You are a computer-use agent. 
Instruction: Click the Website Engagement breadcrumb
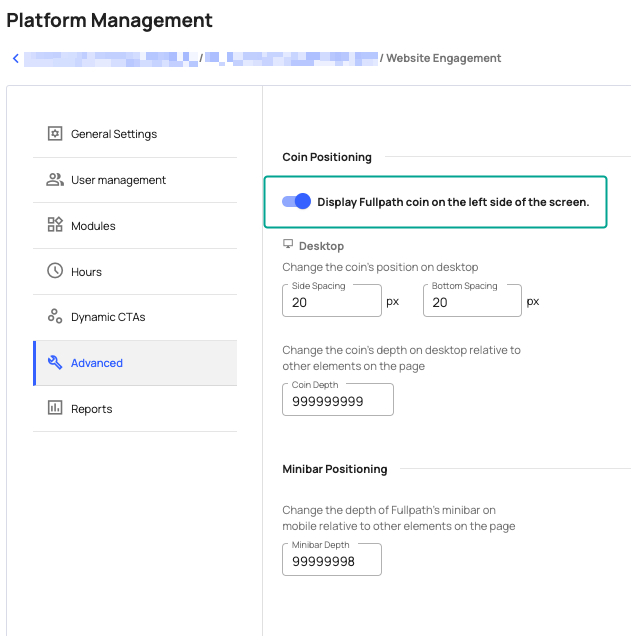click(443, 58)
